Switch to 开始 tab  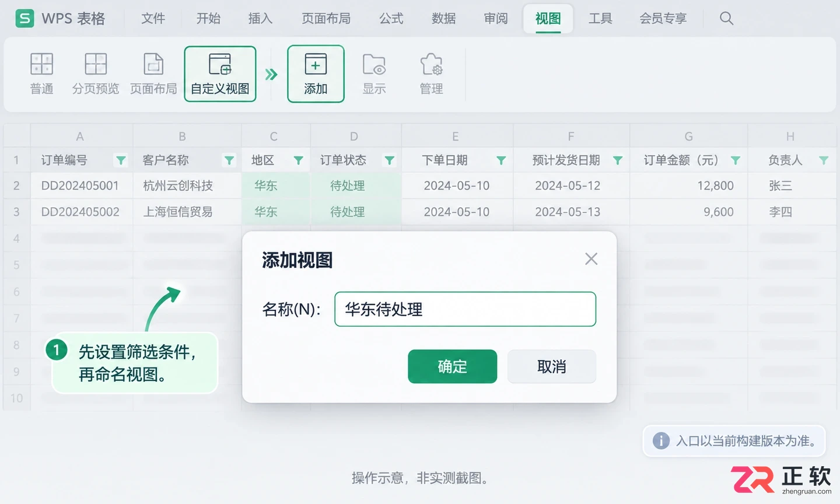(x=208, y=19)
